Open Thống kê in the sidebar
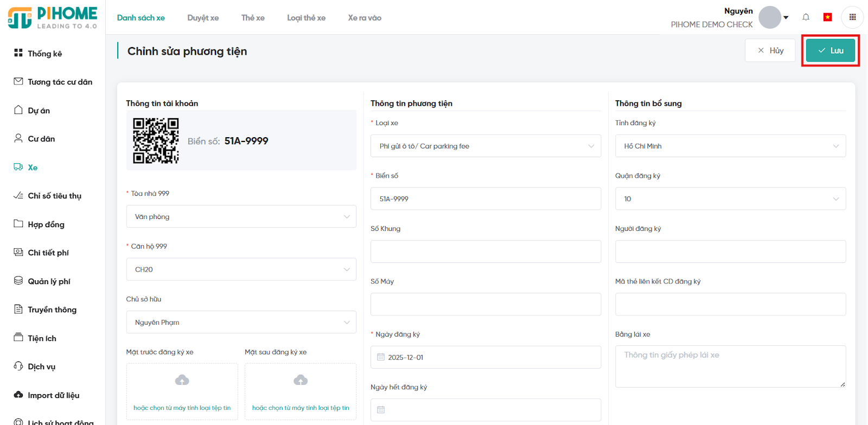This screenshot has height=425, width=868. pyautogui.click(x=44, y=54)
